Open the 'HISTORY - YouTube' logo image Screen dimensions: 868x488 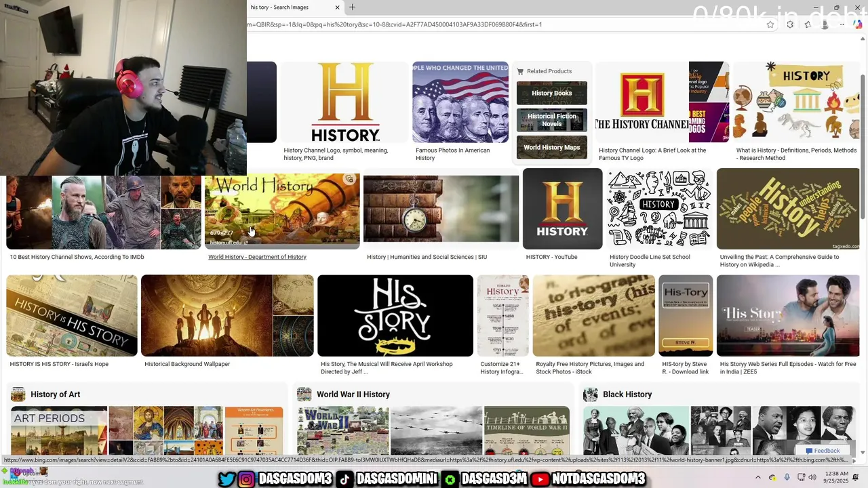(562, 209)
